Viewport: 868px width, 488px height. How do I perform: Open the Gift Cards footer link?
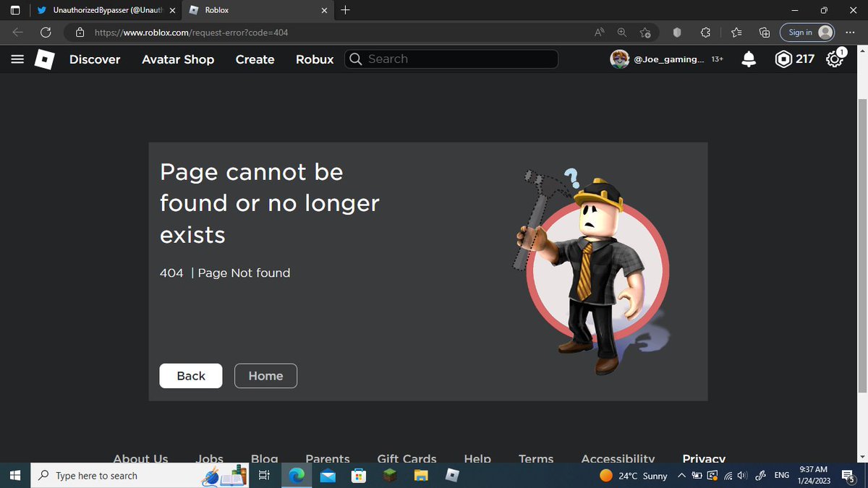point(407,458)
